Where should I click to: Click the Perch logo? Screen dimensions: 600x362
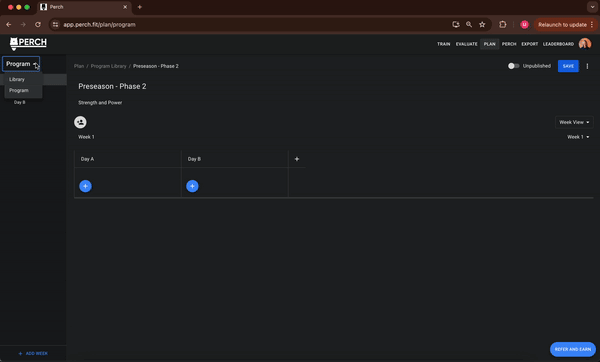28,43
